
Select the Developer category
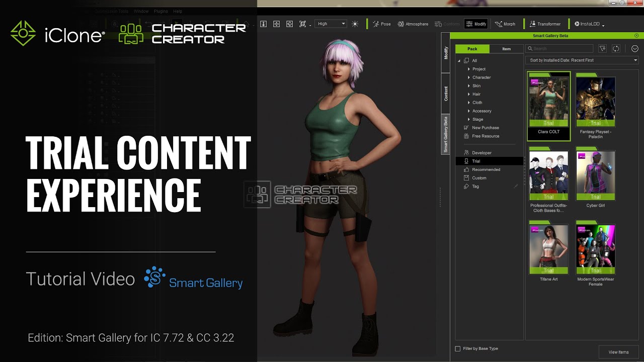(477, 153)
